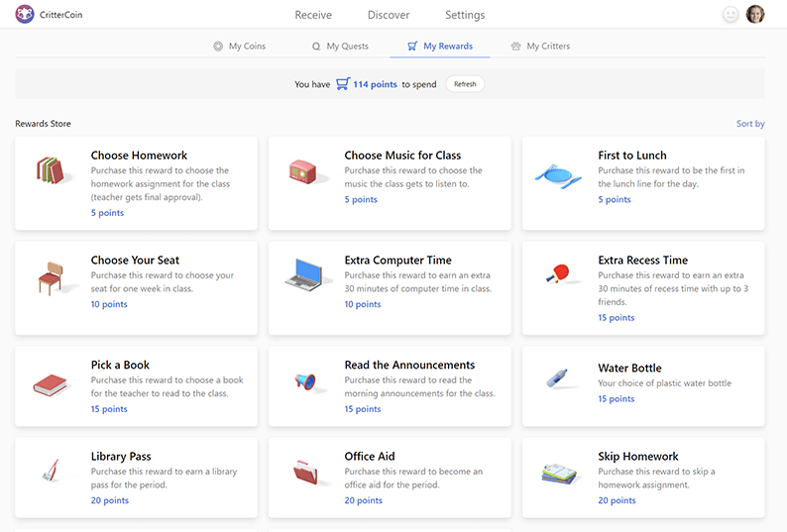Select the Read the Announcements title

point(409,365)
